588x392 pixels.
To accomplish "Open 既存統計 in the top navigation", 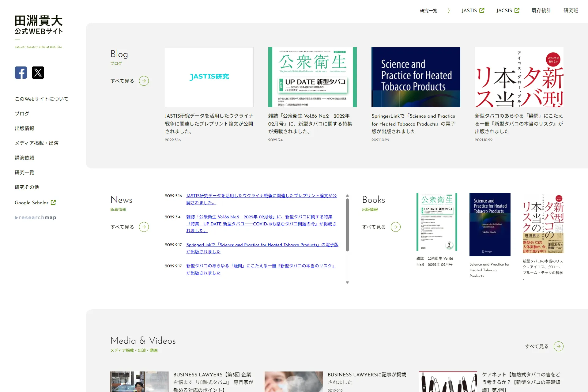I will pos(541,11).
